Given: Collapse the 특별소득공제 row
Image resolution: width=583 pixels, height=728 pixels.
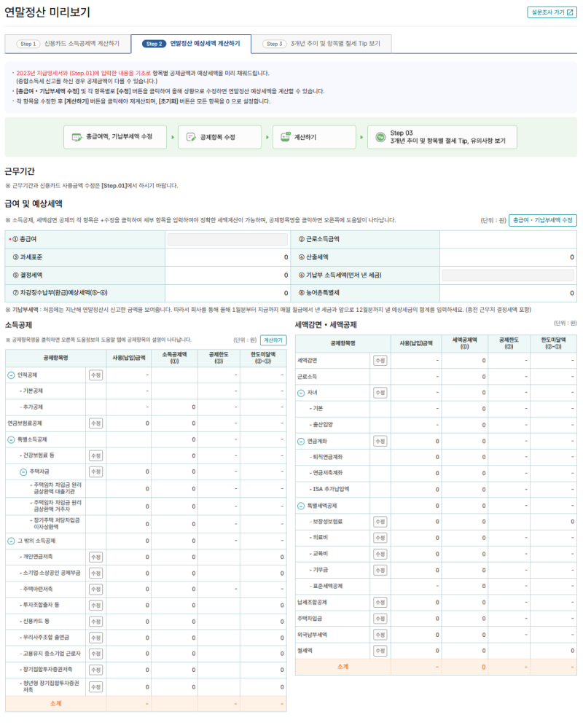Looking at the screenshot, I should tap(11, 439).
